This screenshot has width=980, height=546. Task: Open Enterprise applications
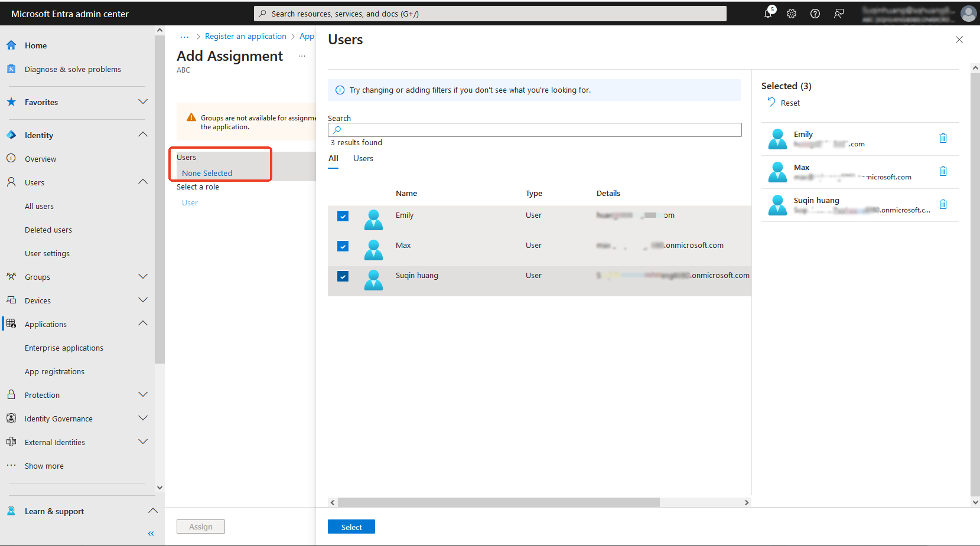pos(64,348)
